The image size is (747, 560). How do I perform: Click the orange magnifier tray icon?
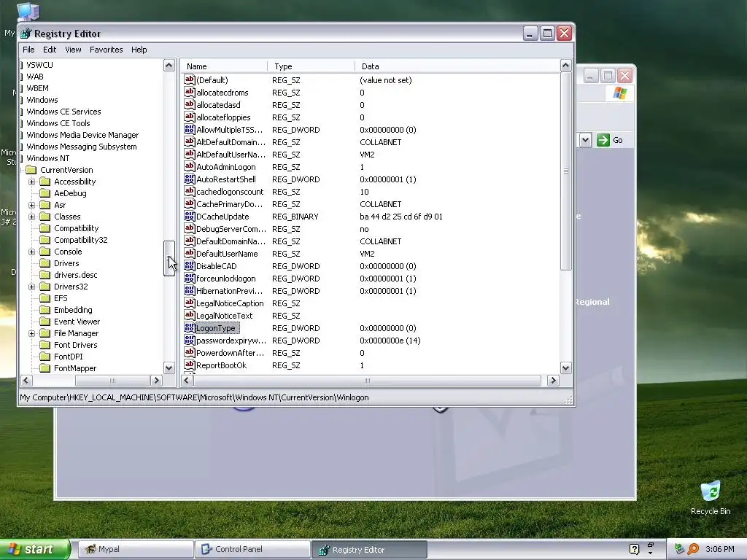(x=693, y=549)
